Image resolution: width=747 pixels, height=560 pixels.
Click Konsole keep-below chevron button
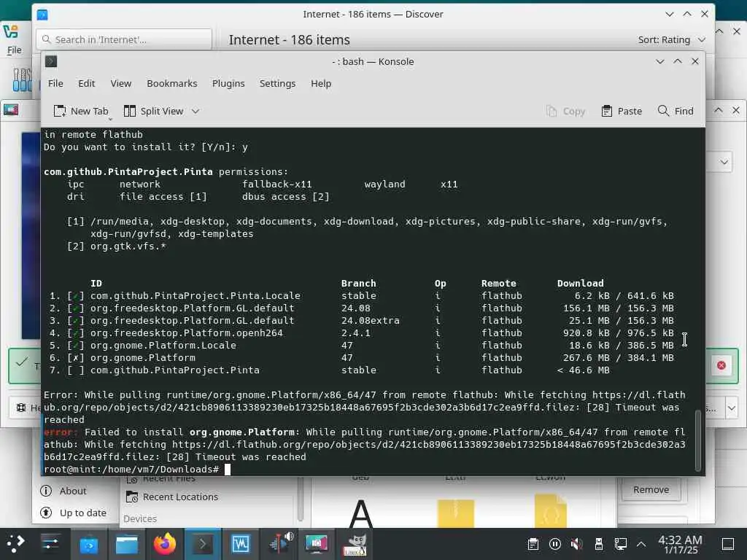(x=659, y=61)
